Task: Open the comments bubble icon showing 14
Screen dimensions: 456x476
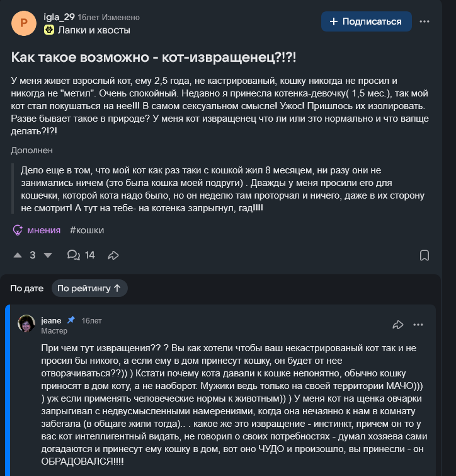Action: point(73,255)
